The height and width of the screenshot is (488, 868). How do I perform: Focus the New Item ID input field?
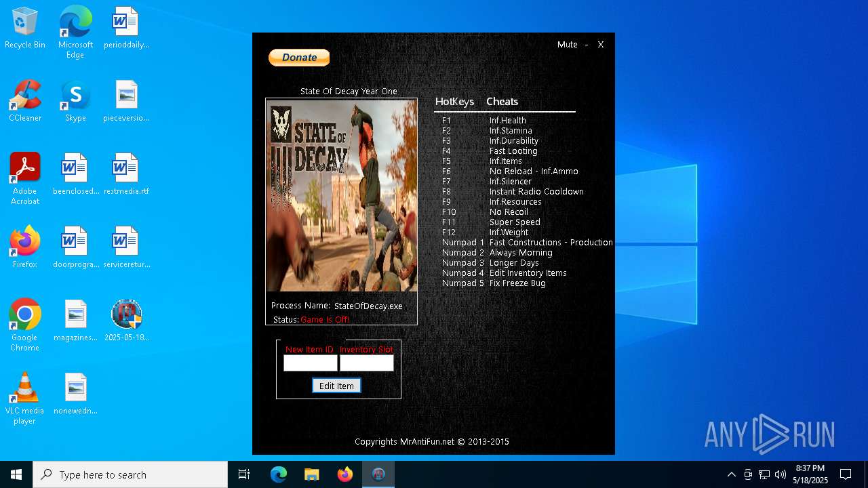pos(310,363)
